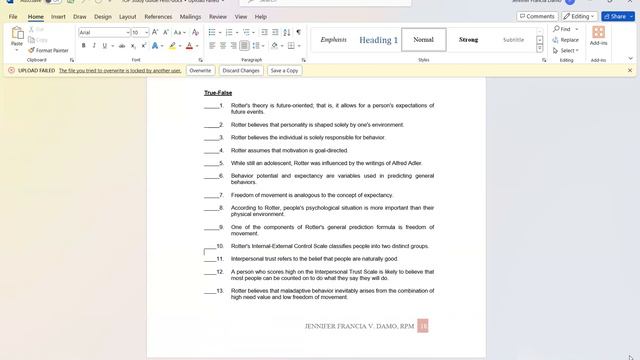Apply Text Effects icon
The width and height of the screenshot is (640, 360).
point(155,46)
